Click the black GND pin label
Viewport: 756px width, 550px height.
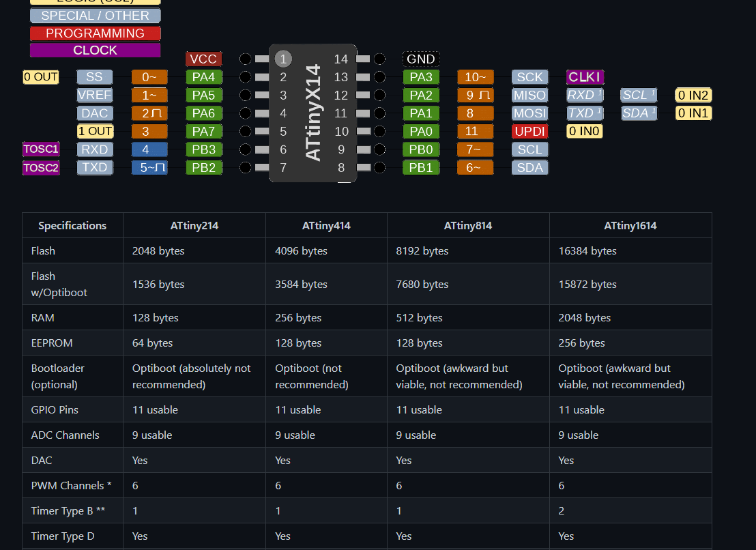tap(420, 59)
